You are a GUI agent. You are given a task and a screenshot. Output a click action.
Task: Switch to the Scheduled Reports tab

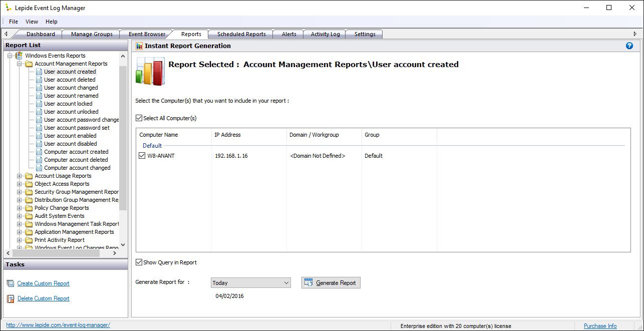[x=241, y=34]
